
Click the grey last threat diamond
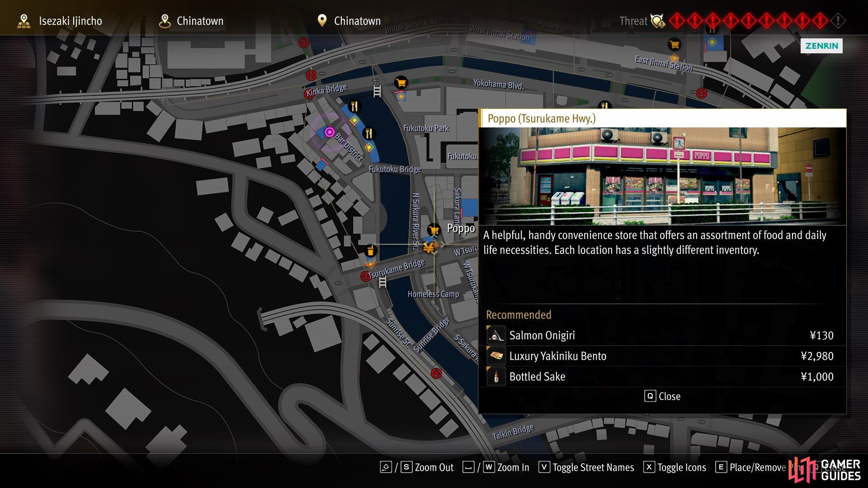838,21
